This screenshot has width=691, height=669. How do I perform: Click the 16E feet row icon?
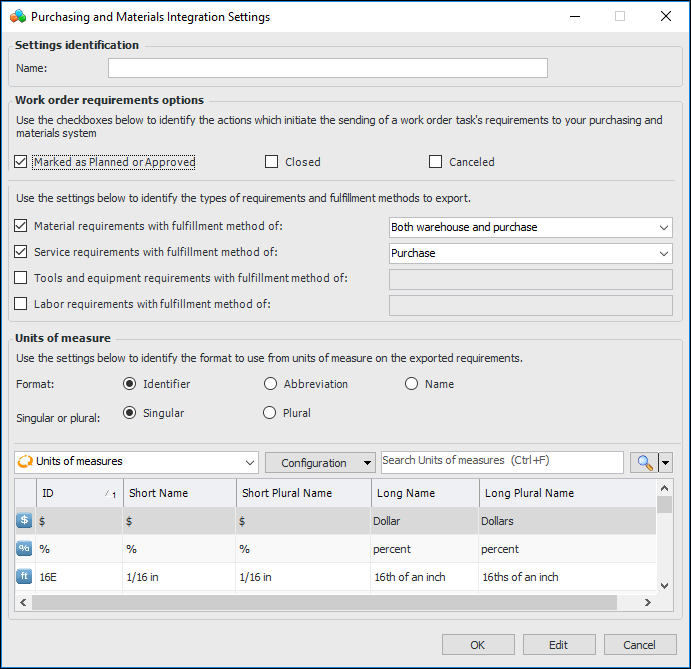pyautogui.click(x=24, y=577)
